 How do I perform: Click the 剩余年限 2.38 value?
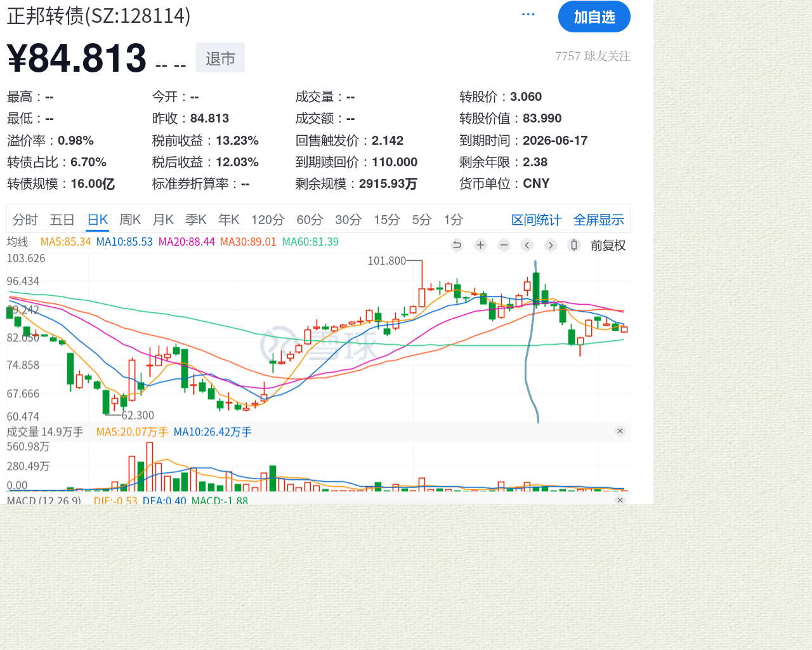coord(535,162)
